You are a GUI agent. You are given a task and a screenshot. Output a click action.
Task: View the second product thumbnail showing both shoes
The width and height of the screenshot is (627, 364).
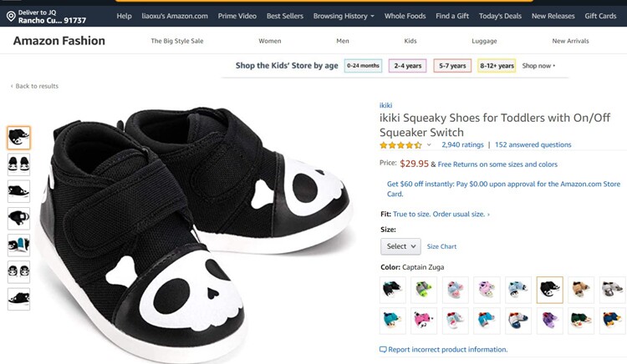tap(18, 164)
